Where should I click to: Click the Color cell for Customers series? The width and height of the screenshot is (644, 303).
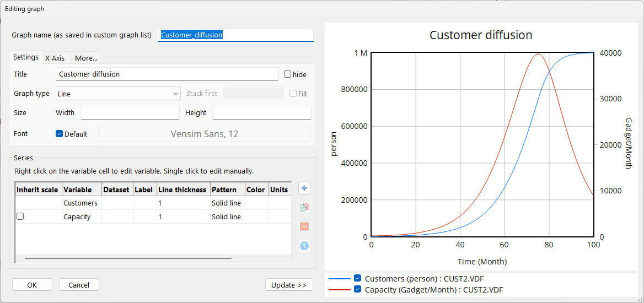point(256,203)
